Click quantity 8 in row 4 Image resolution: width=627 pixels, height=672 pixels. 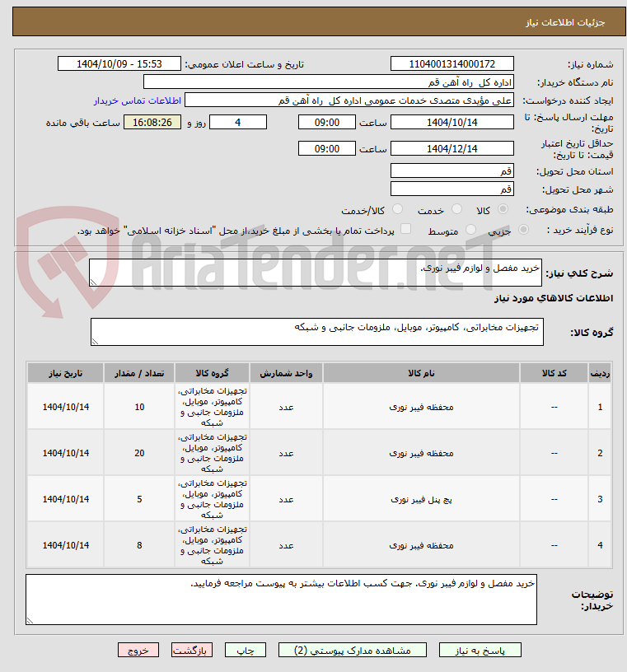coord(139,545)
